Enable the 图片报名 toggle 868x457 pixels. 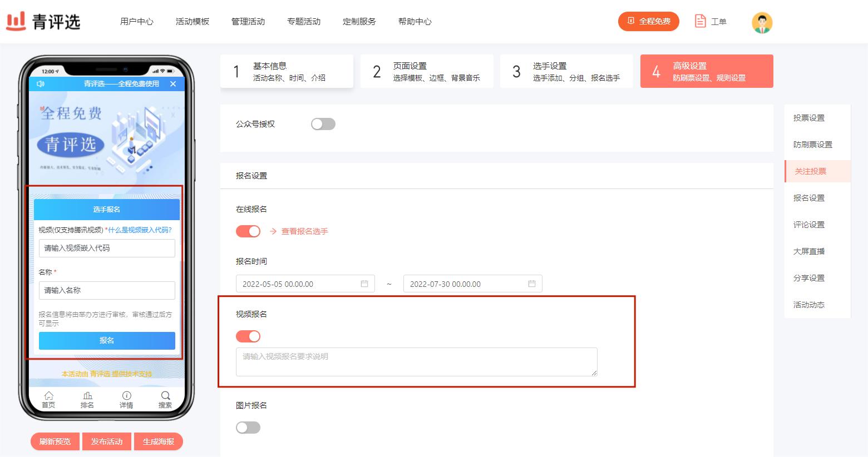pos(248,427)
